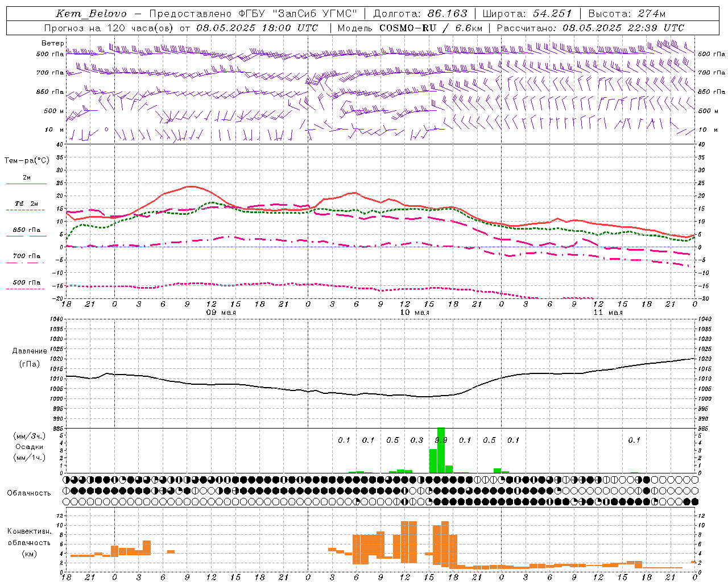Screen dimensions: 728x582
Task: Click the Облачность cloud cover label
Action: [x=29, y=493]
